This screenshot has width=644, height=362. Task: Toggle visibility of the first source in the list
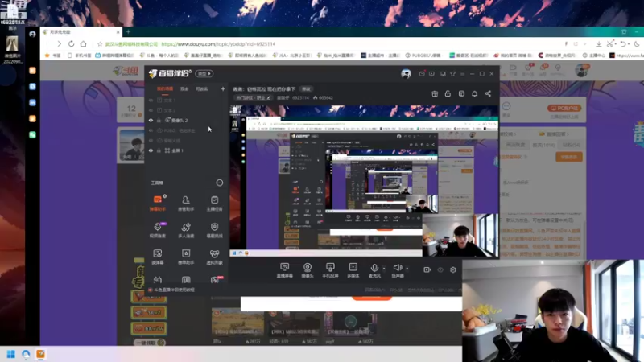[x=151, y=100]
